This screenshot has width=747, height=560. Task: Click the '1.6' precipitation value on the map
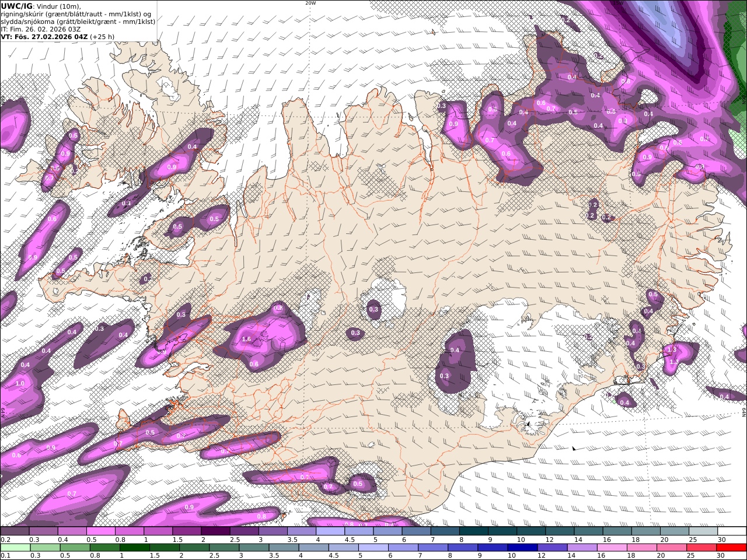click(246, 339)
